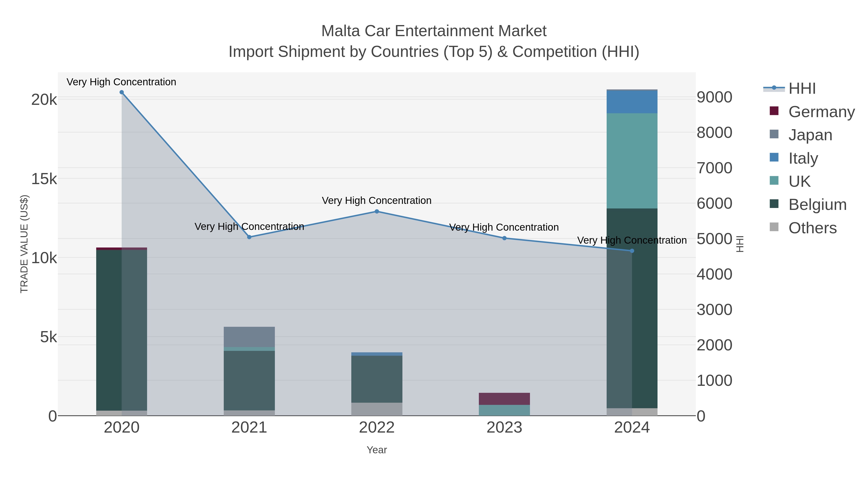Click the 5000 HHI axis tick label
The width and height of the screenshot is (868, 488).
pyautogui.click(x=714, y=239)
